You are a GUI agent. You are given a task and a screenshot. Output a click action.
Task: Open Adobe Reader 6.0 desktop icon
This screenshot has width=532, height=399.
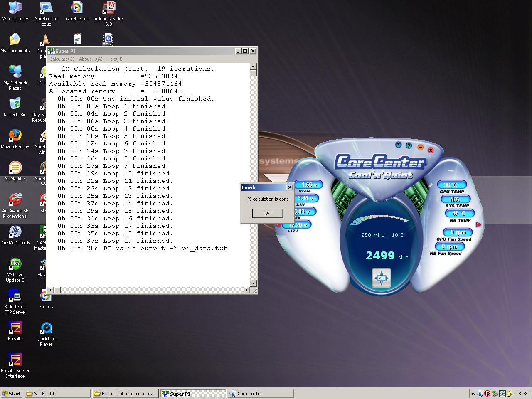point(108,14)
